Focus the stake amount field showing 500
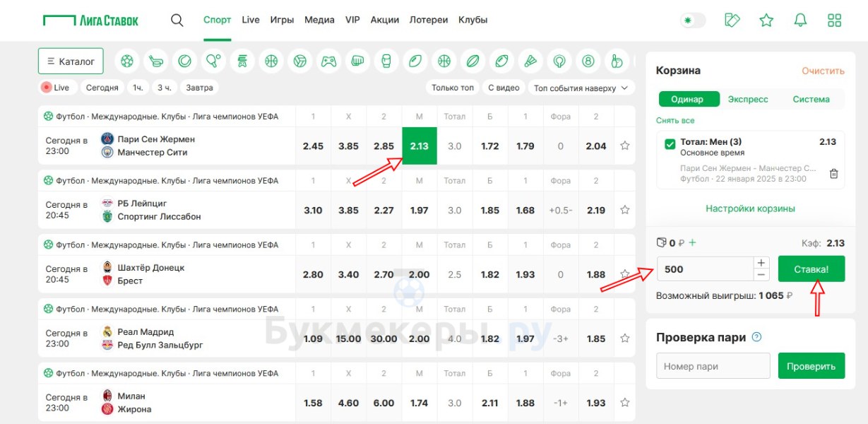868x424 pixels. (x=705, y=269)
